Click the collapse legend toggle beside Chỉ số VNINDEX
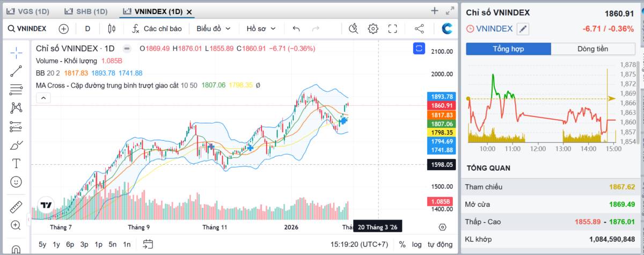Screen dimensions: 644x255 126,48
